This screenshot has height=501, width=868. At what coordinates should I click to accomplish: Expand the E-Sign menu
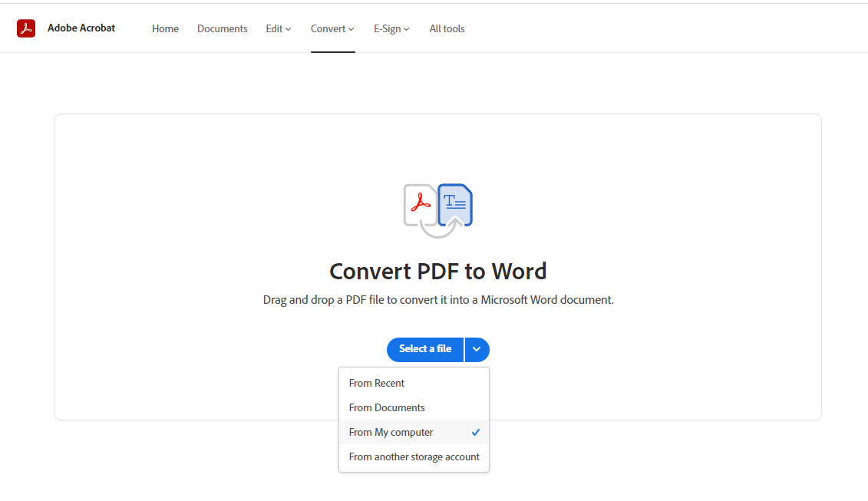[391, 29]
